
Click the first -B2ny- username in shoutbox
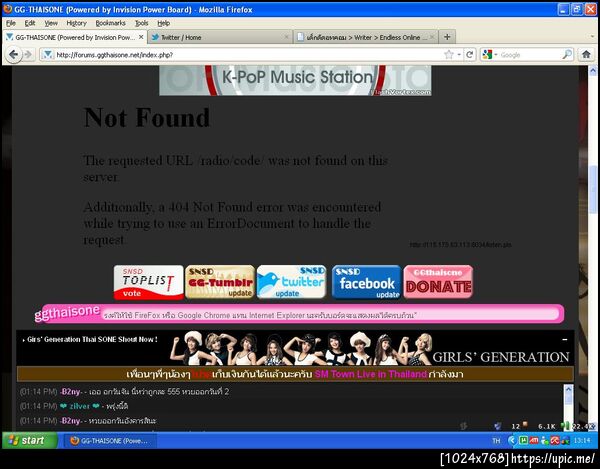coord(71,391)
